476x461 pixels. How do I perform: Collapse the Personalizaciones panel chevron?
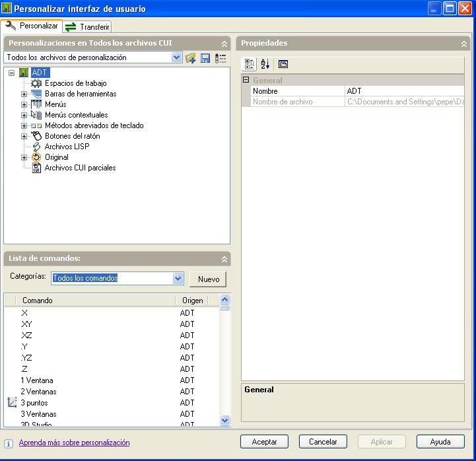click(224, 44)
